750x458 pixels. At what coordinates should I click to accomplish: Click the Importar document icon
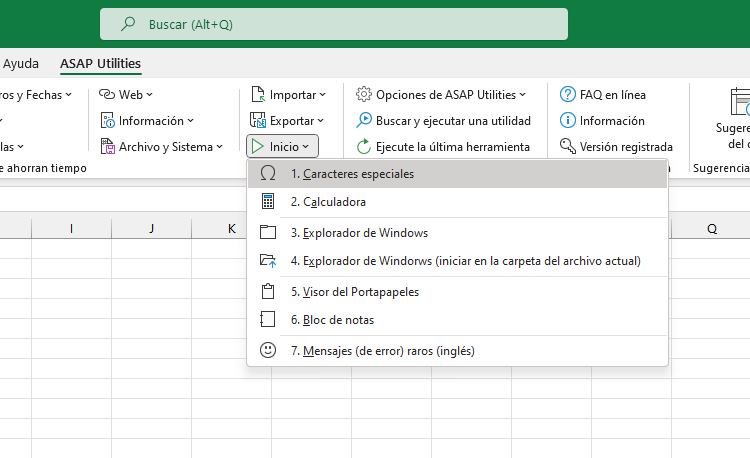point(258,94)
